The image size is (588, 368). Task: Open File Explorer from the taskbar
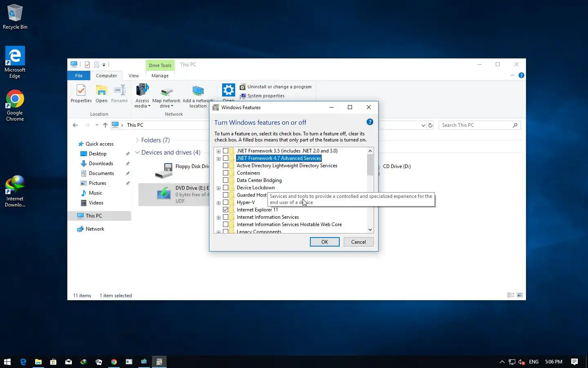pos(38,362)
